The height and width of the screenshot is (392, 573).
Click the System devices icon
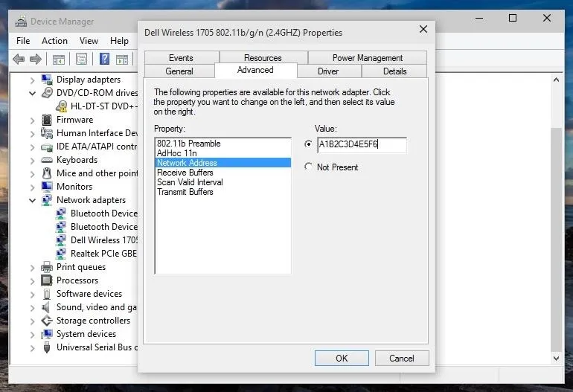click(x=47, y=334)
